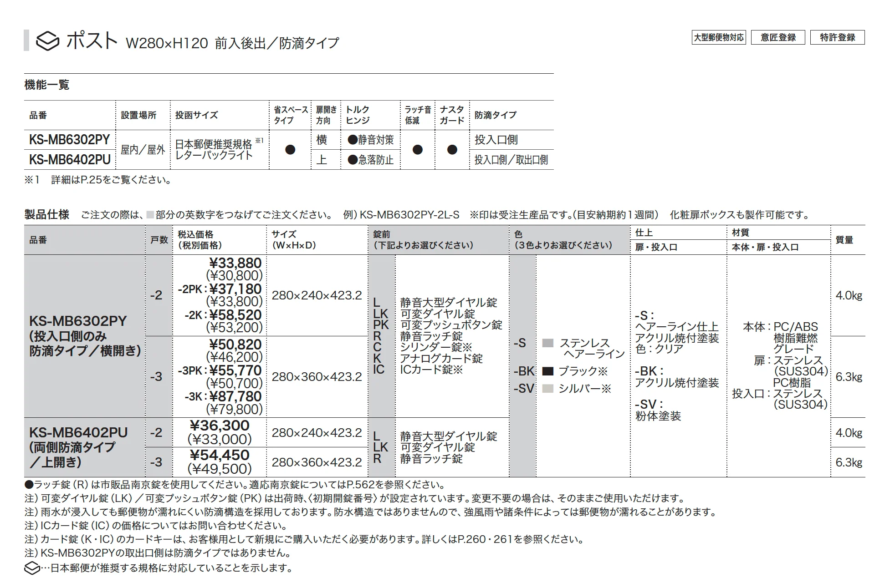Screen dimensions: 890x588
Task: Click アナログカード錠 lock option
Action: 441,359
